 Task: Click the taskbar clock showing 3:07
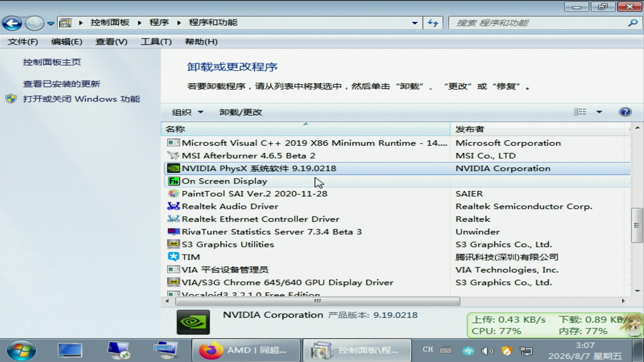click(x=585, y=350)
